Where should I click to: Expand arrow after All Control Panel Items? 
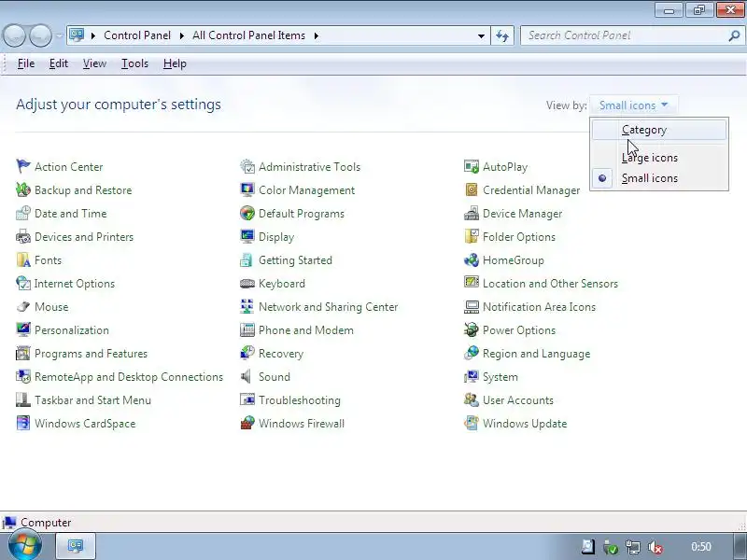(x=316, y=35)
